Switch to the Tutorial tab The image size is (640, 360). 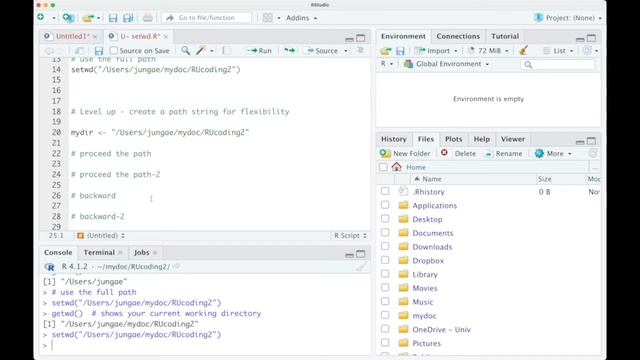click(x=505, y=36)
